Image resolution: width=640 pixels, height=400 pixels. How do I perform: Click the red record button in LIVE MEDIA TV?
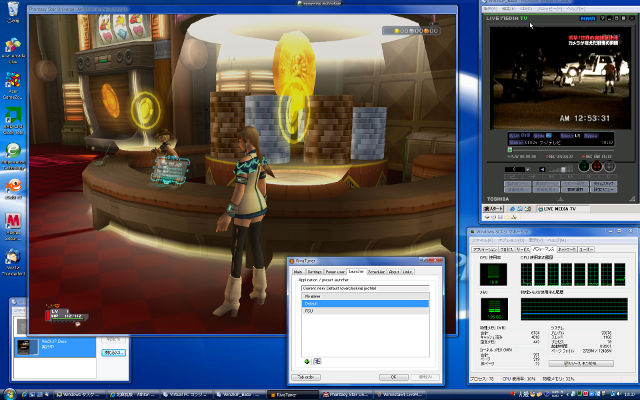597,167
